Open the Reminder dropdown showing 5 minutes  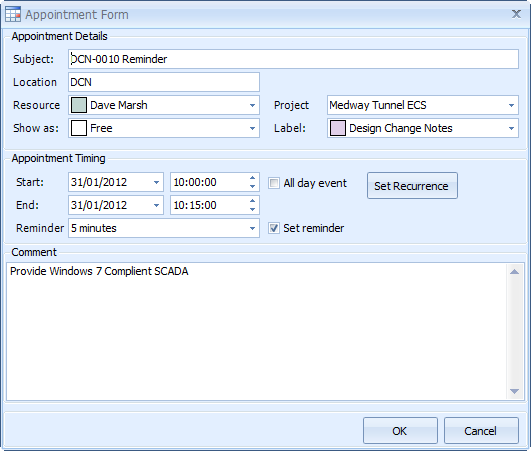click(x=252, y=228)
